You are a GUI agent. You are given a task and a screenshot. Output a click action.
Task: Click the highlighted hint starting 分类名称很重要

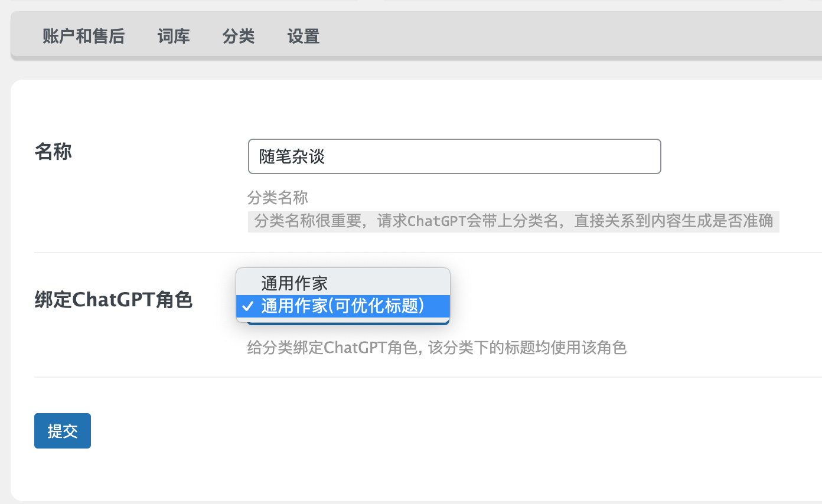tap(513, 221)
